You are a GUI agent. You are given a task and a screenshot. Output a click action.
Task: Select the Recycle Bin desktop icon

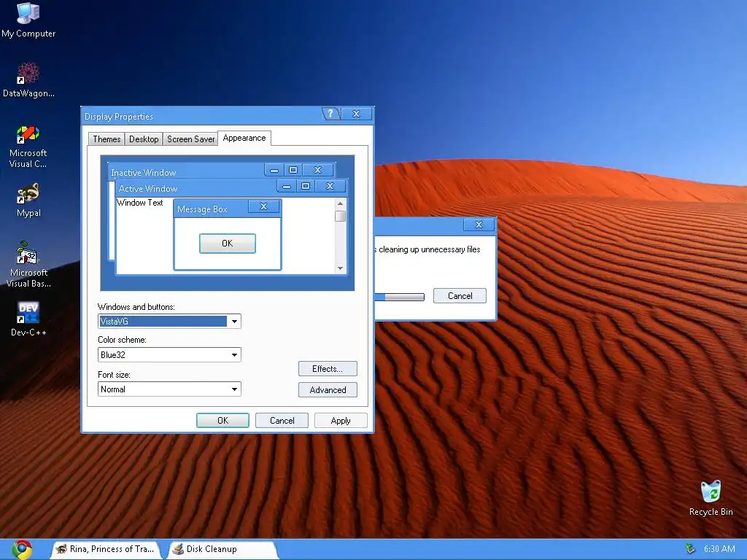point(711,498)
